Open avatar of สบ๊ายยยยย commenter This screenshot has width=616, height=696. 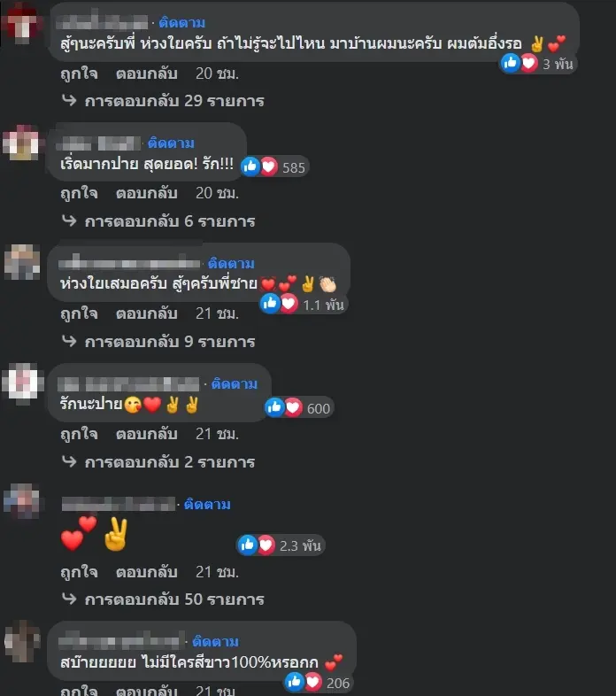coord(22,641)
